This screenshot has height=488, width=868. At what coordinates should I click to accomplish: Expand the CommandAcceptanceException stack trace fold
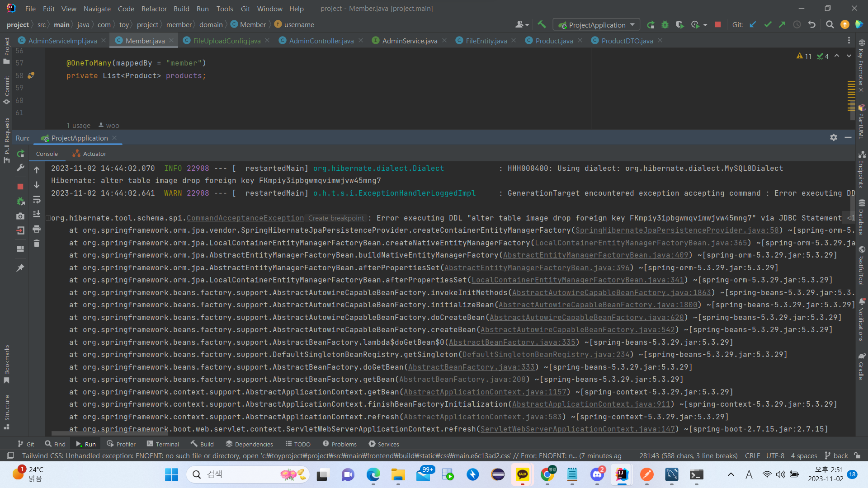(x=48, y=218)
